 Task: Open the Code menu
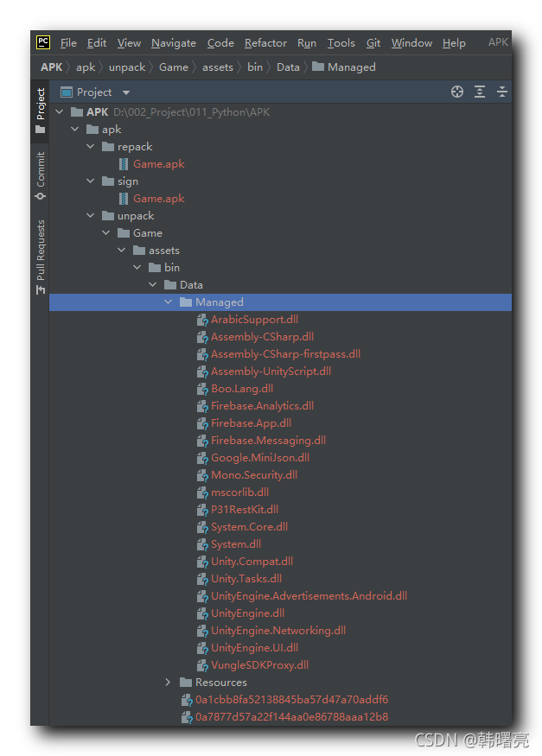[x=220, y=43]
